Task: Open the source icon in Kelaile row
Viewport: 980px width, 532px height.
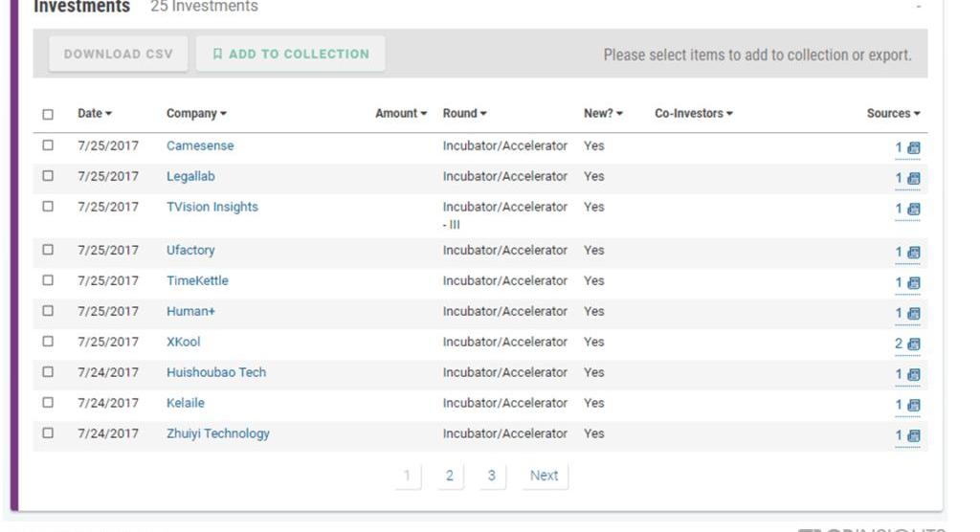Action: coord(913,406)
